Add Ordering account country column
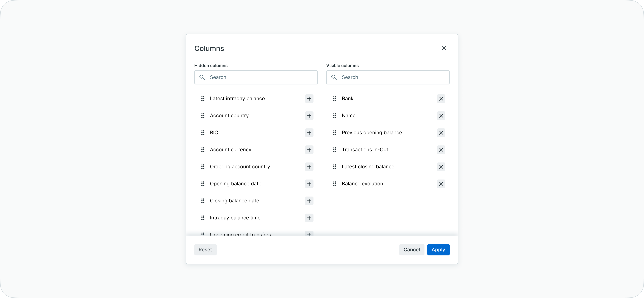This screenshot has width=644, height=298. (309, 167)
